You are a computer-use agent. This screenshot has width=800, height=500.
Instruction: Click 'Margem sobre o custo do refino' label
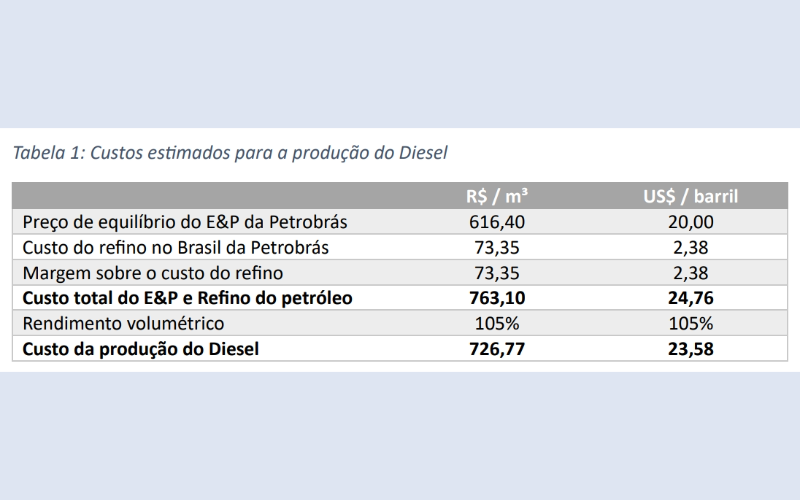coord(153,273)
